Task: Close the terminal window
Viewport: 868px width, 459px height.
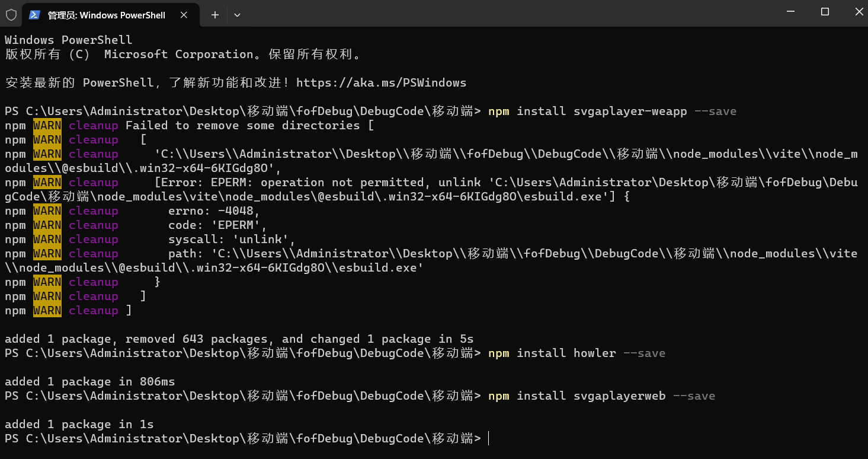Action: [859, 12]
